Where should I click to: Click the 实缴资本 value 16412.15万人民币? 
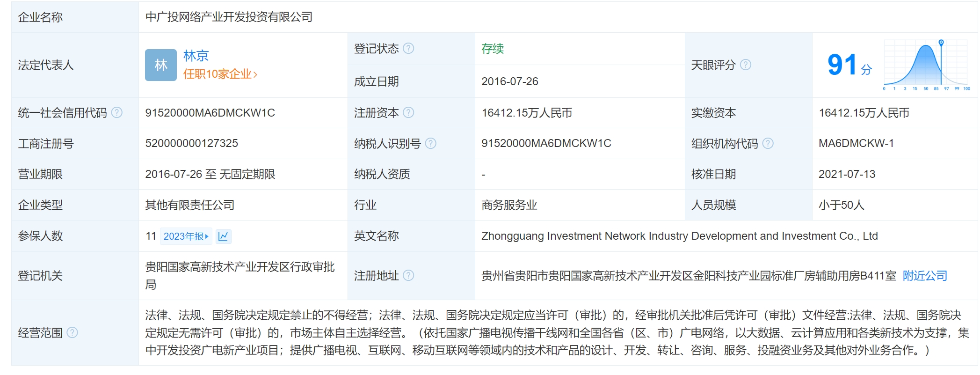864,113
